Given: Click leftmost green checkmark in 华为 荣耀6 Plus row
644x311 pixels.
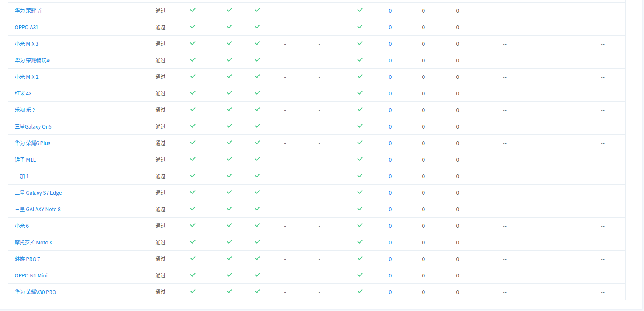Looking at the screenshot, I should [193, 142].
